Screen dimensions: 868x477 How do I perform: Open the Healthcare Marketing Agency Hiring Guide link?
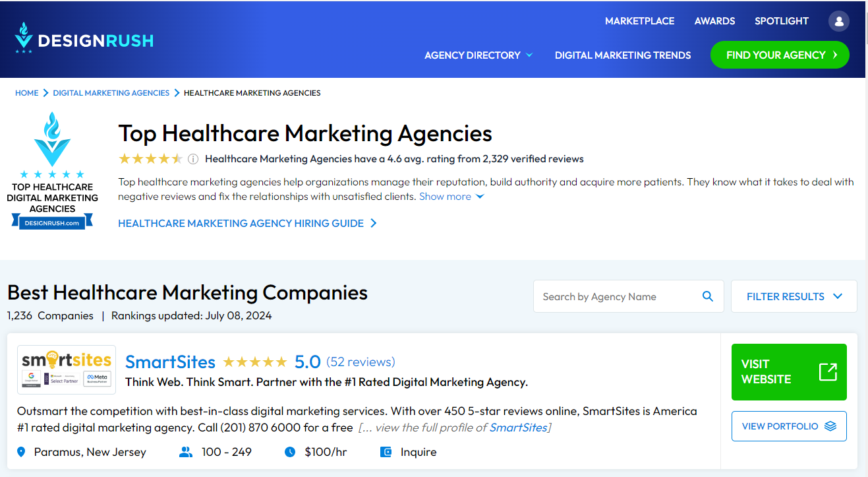[247, 224]
